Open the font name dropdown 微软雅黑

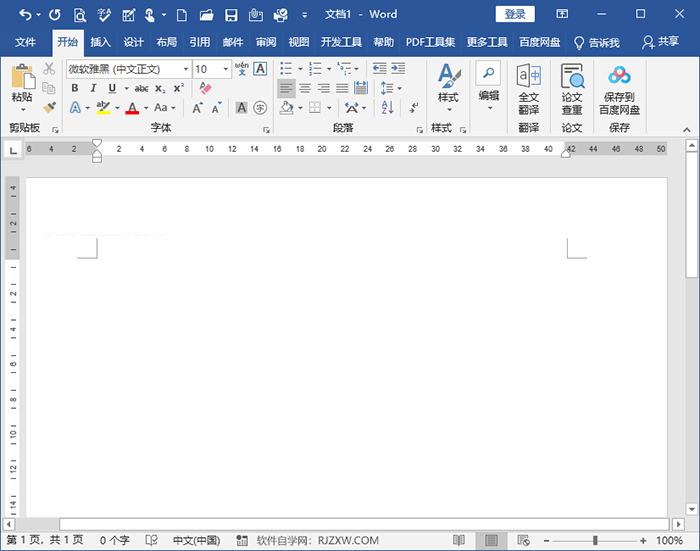pyautogui.click(x=186, y=69)
